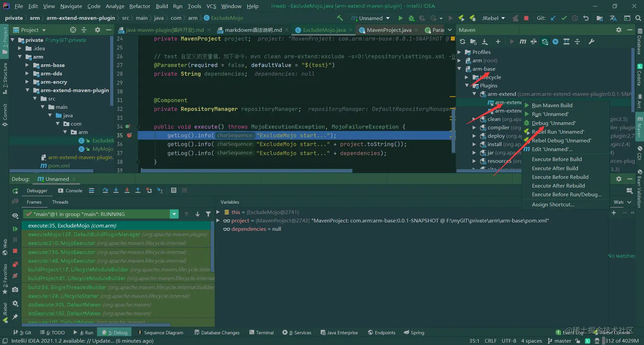Add Maven project plus icon
This screenshot has width=644, height=345.
(498, 41)
